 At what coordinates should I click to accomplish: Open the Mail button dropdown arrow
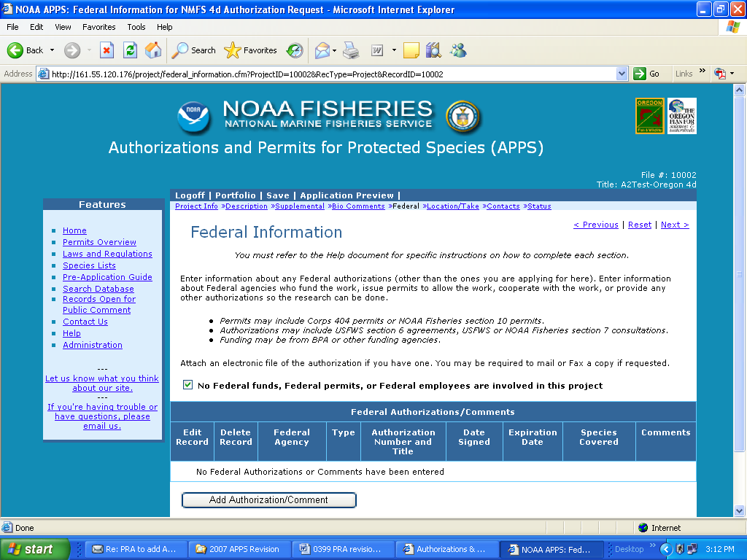coord(334,50)
